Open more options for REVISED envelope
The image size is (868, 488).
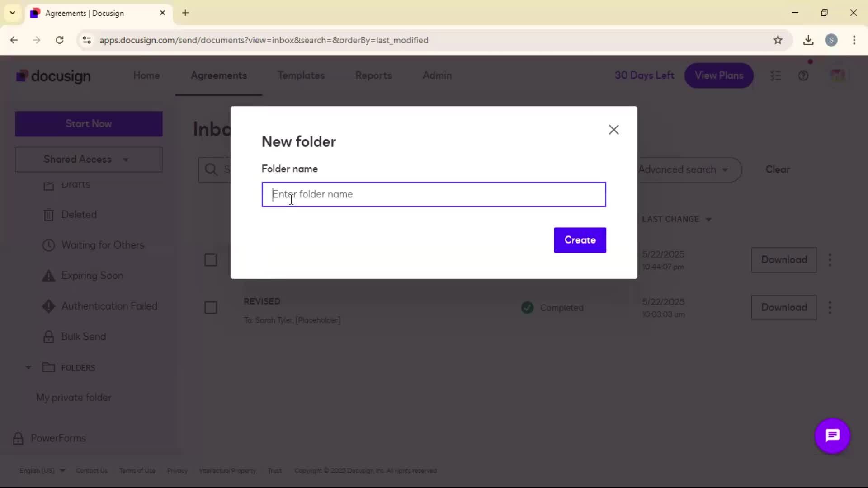tap(830, 308)
